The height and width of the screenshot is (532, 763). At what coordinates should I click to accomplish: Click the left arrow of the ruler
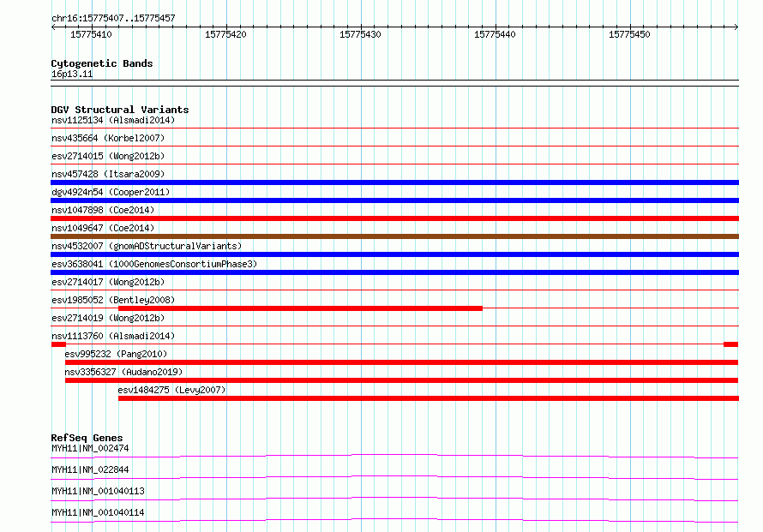tap(53, 27)
